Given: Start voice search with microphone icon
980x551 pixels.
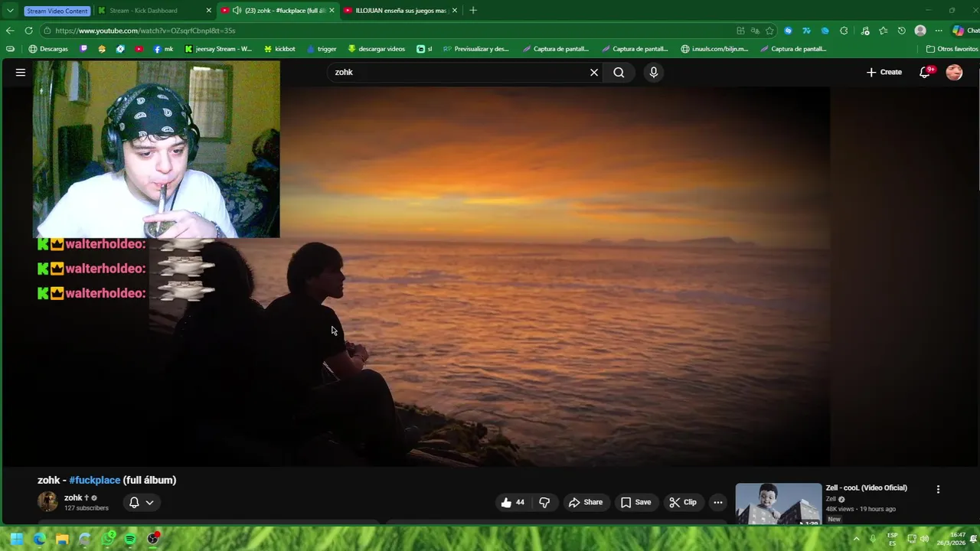Looking at the screenshot, I should [653, 72].
